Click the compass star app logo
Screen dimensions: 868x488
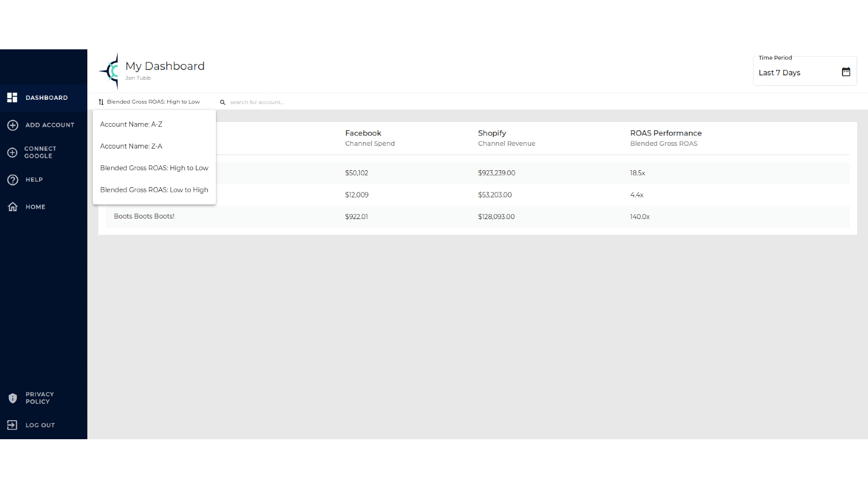click(110, 70)
